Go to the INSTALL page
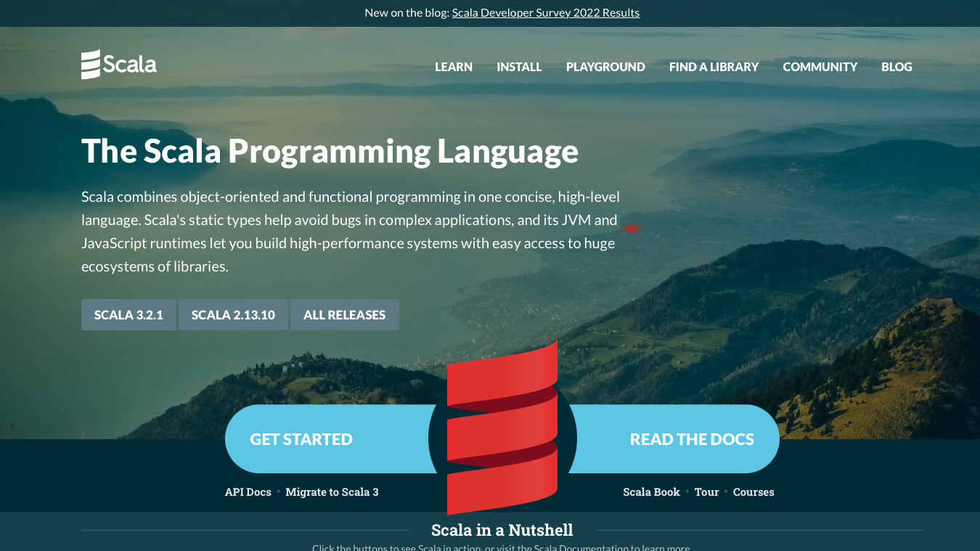Screen dimensions: 980x551 519,67
